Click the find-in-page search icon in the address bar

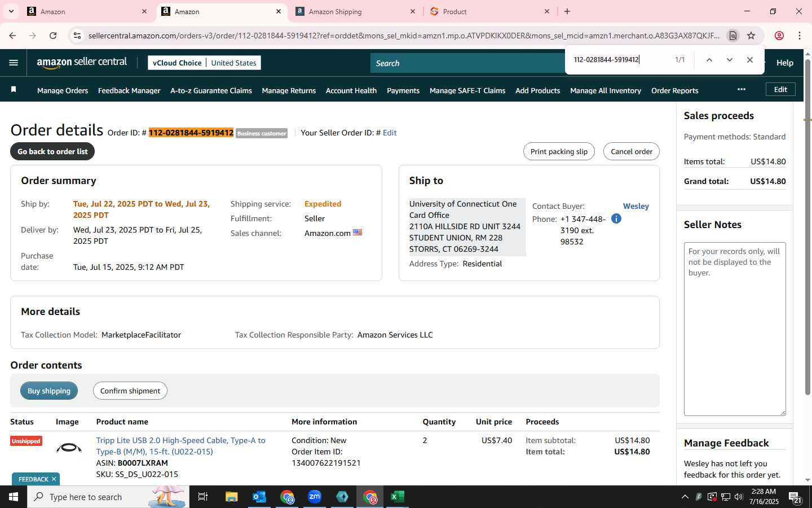(733, 36)
